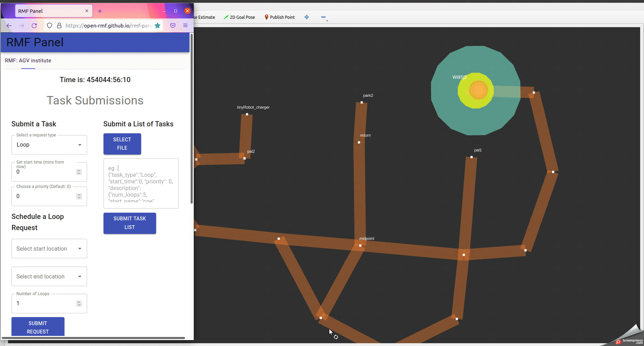Click the Task Submissions heading
The image size is (644, 346).
point(95,101)
